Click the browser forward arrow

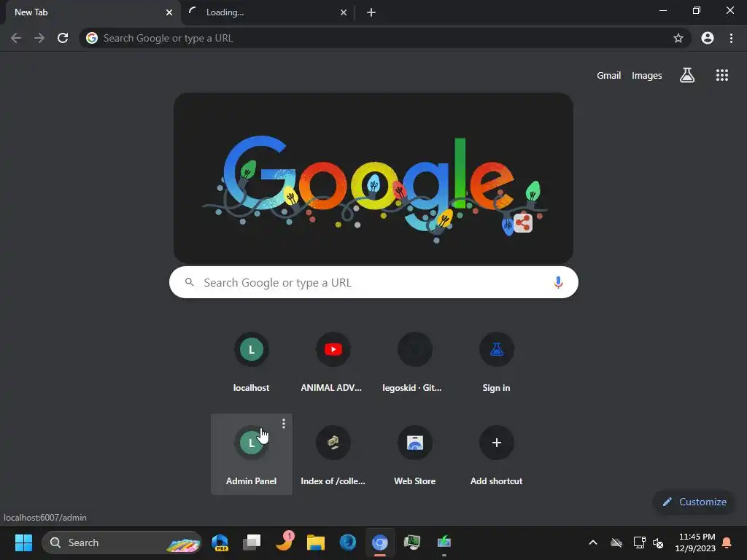(x=39, y=38)
